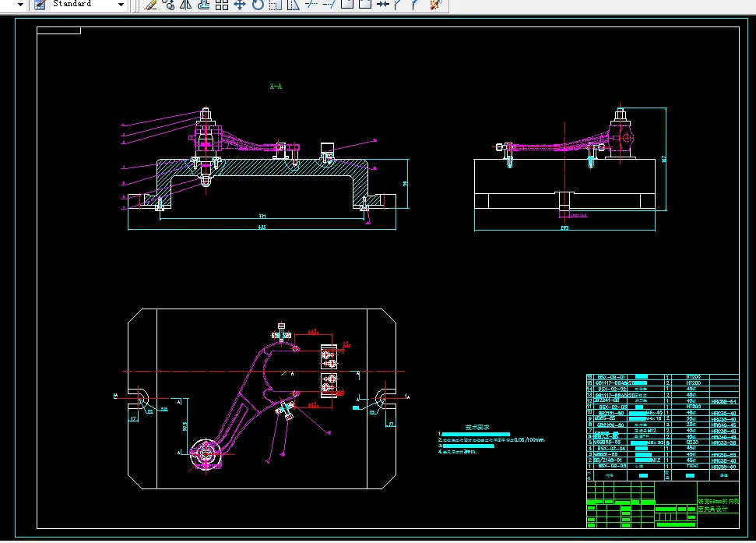Click the 0.05/100mm technical requirement line
Viewport: 756px width, 543px height.
(492, 440)
